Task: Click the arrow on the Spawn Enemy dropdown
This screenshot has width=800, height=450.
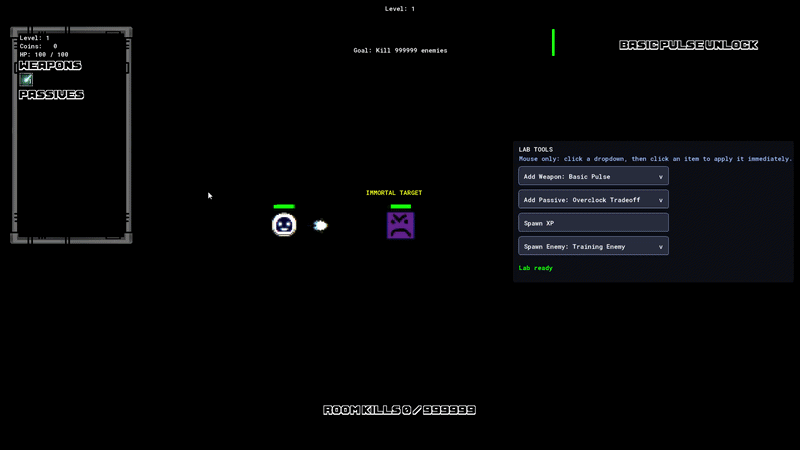Action: coord(661,247)
